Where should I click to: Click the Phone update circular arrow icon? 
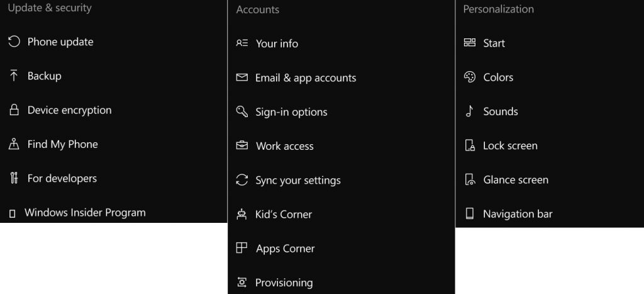click(x=14, y=42)
